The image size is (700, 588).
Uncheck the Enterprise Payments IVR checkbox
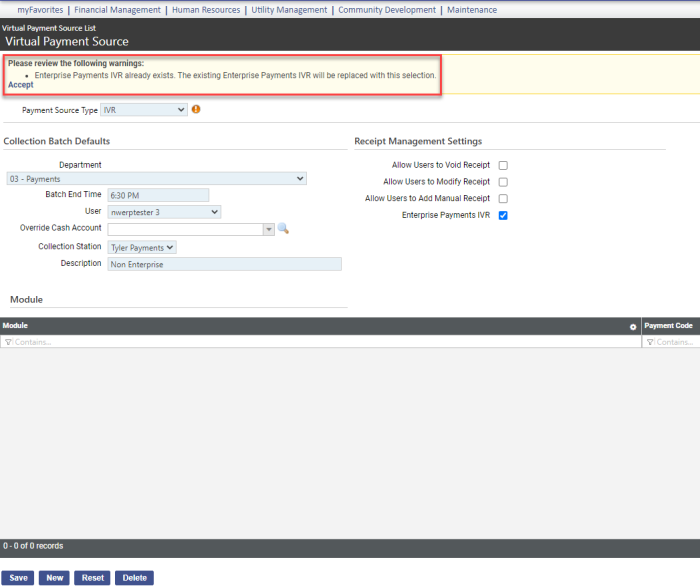pos(503,215)
